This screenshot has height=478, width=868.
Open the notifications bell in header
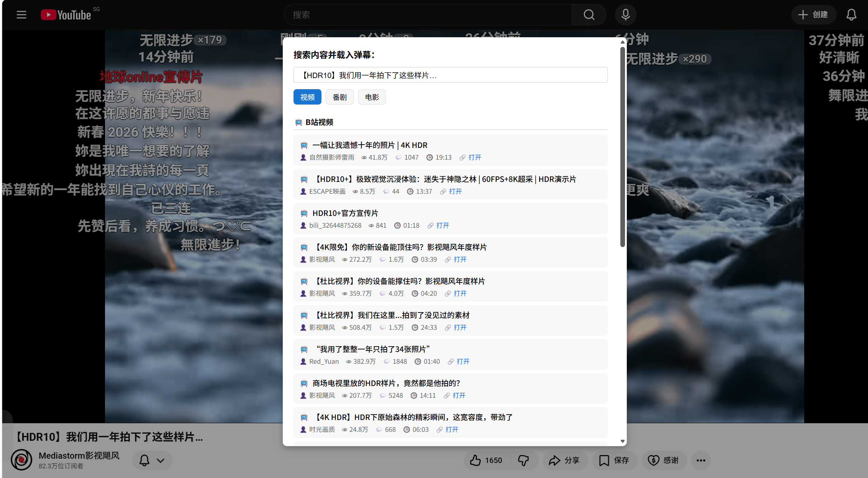click(851, 15)
